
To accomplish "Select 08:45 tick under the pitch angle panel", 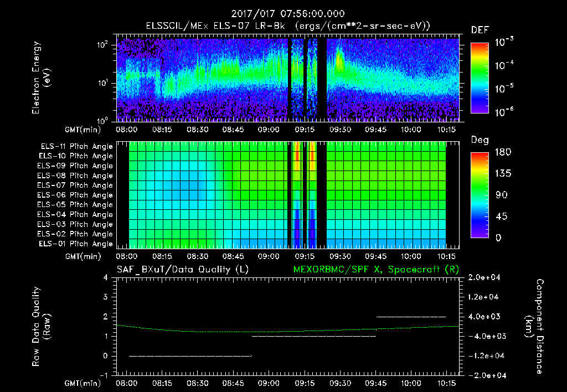I will click(x=233, y=256).
